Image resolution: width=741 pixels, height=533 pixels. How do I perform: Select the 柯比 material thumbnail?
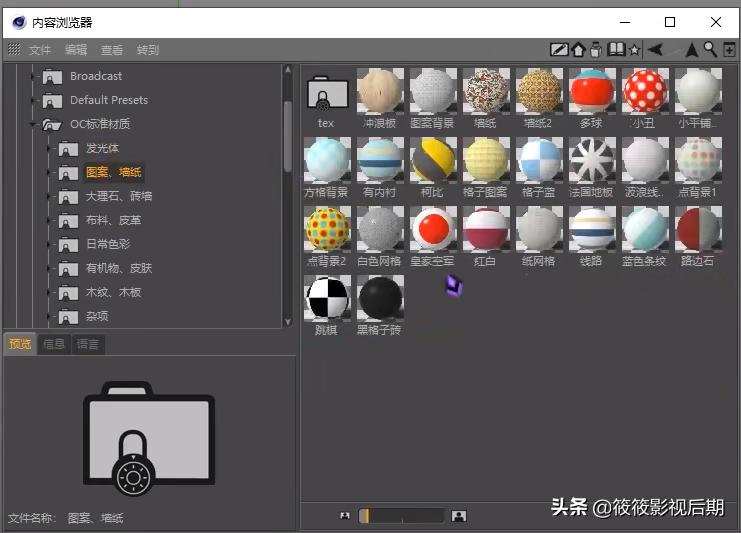tap(433, 160)
